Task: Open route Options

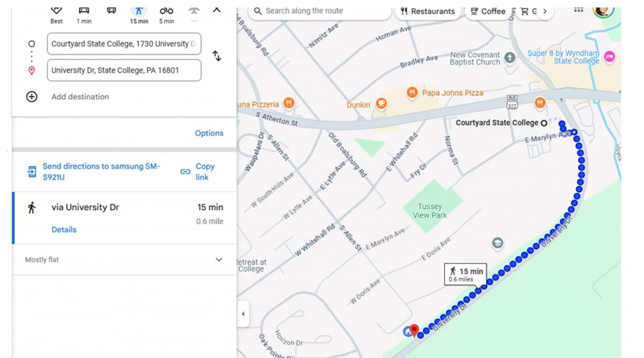Action: [209, 133]
